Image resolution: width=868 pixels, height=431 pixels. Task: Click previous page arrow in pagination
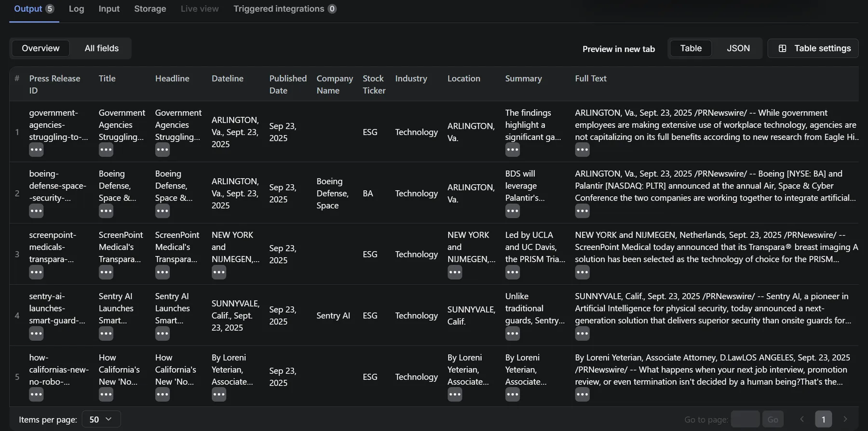tap(802, 419)
